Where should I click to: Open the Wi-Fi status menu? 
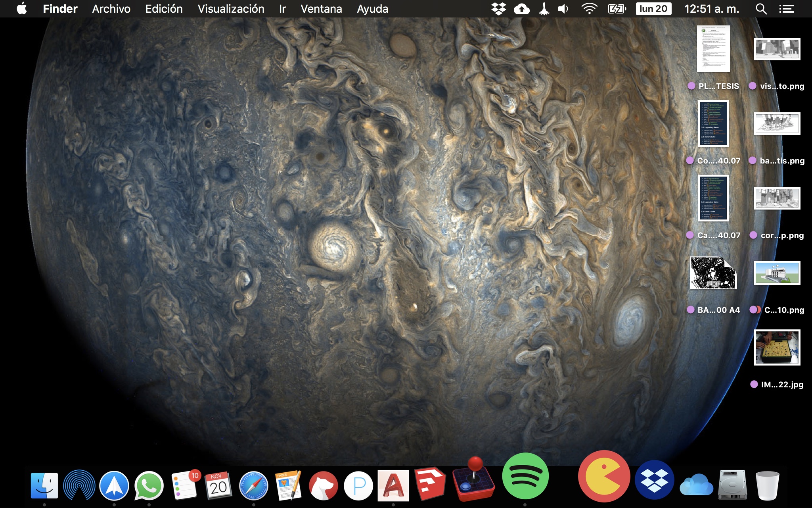tap(589, 9)
